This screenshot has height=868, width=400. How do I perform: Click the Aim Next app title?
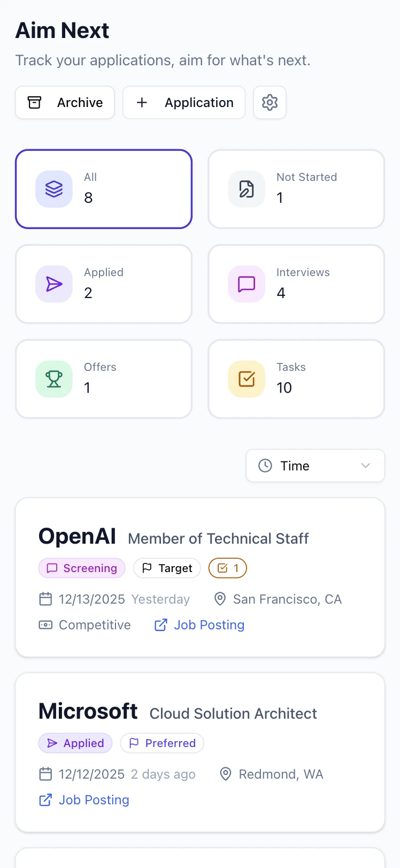pos(63,31)
